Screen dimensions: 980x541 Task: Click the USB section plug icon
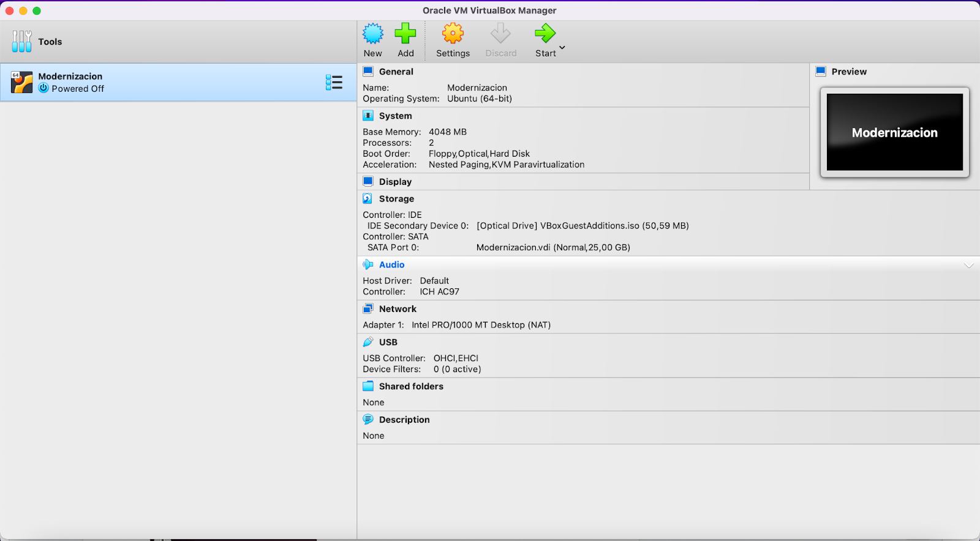tap(368, 341)
